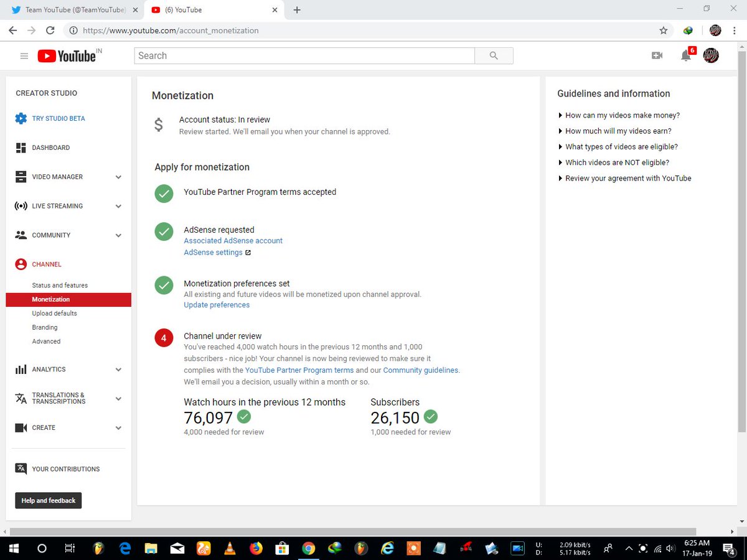The image size is (747, 560).
Task: Open Advanced channel settings
Action: pyautogui.click(x=47, y=342)
